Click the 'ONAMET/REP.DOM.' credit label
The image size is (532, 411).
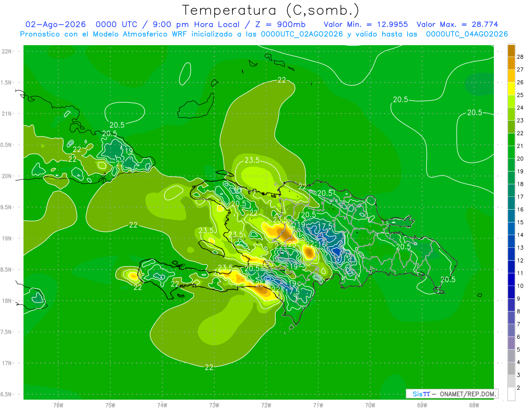tap(467, 394)
